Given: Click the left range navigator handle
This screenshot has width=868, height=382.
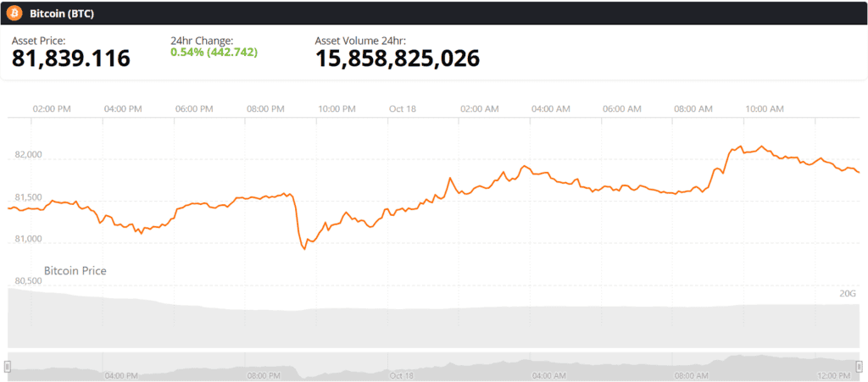Looking at the screenshot, I should (x=8, y=366).
